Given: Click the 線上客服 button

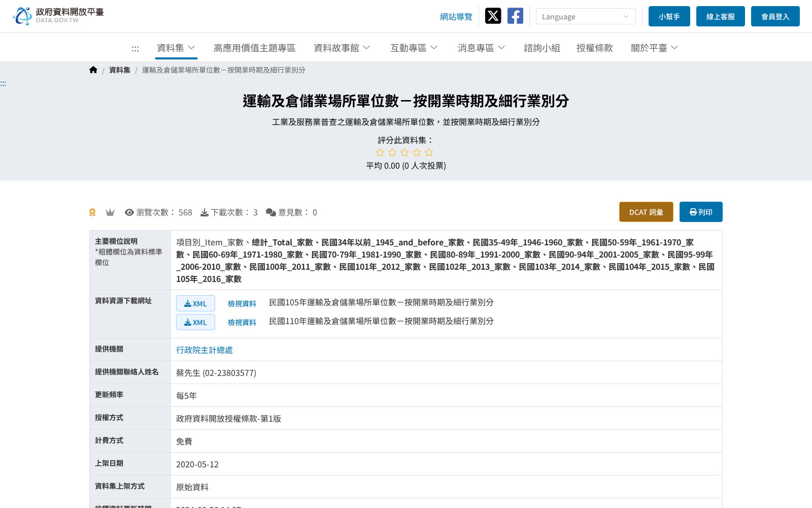Looking at the screenshot, I should tap(721, 16).
